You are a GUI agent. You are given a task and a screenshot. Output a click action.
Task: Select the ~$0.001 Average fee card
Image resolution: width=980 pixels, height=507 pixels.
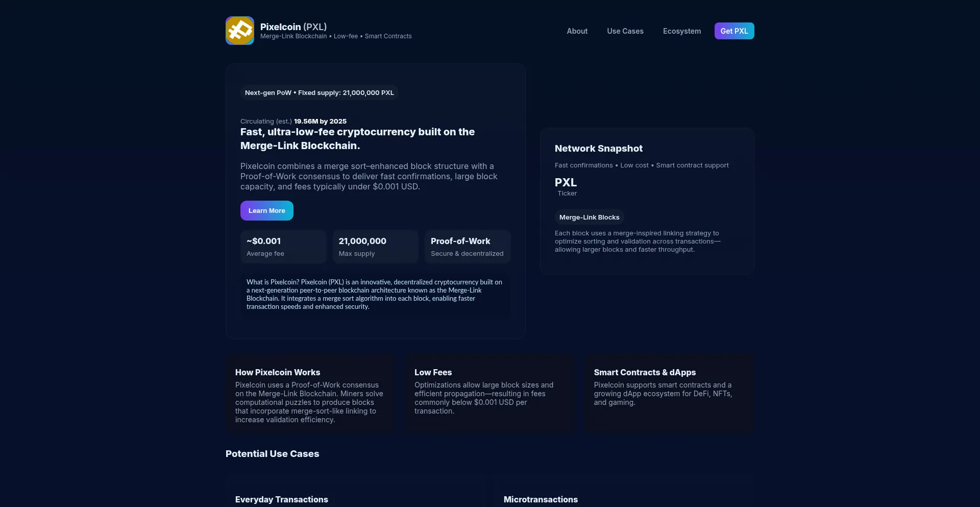pyautogui.click(x=283, y=247)
